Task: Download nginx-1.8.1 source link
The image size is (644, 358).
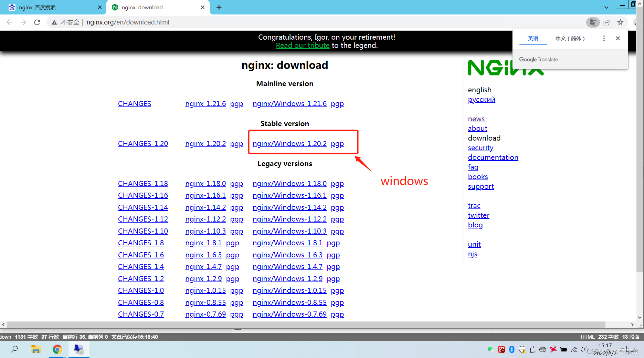Action: [x=203, y=243]
